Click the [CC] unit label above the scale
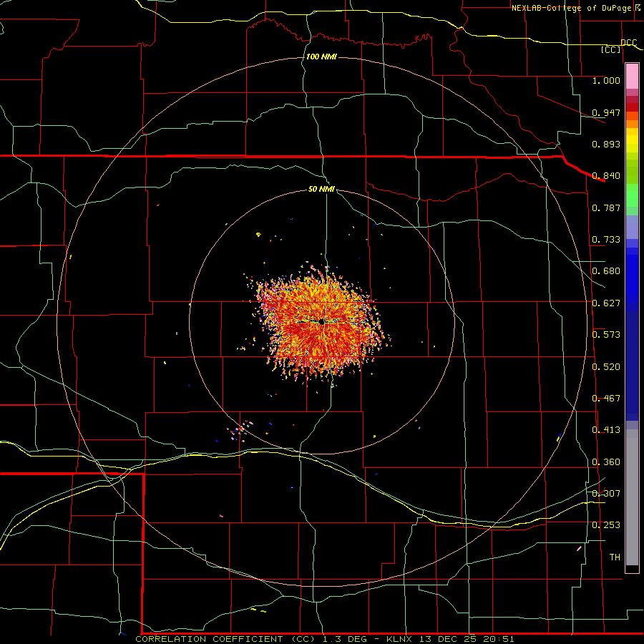 click(611, 49)
